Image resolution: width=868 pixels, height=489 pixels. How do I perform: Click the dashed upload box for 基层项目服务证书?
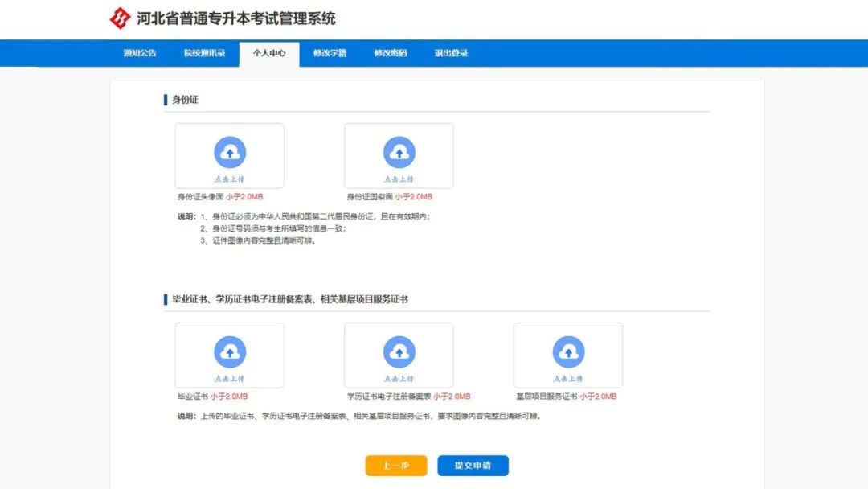(568, 355)
